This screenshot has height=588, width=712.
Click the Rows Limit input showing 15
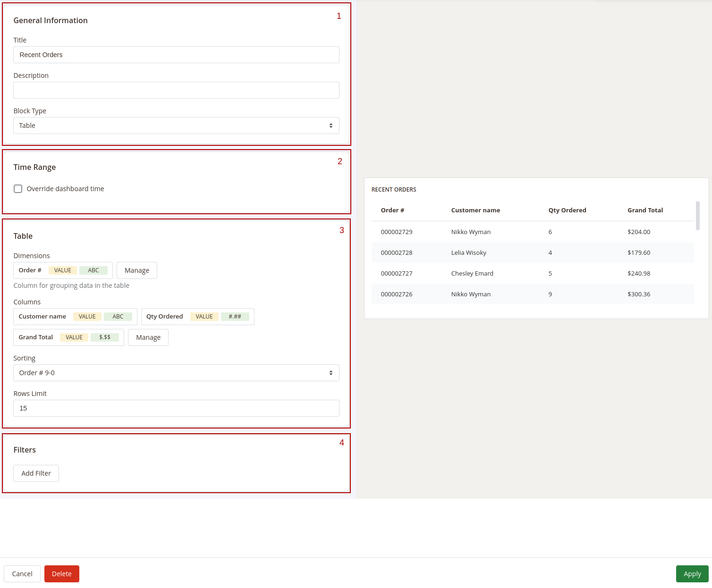(176, 408)
